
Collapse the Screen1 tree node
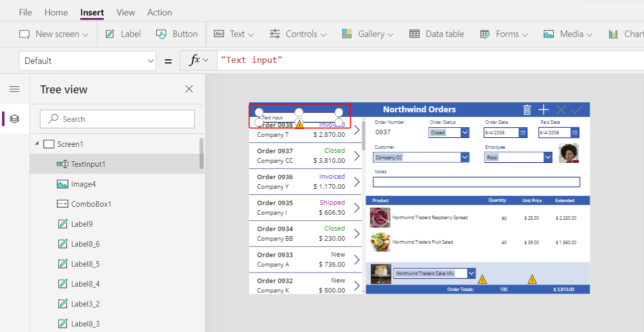point(36,144)
